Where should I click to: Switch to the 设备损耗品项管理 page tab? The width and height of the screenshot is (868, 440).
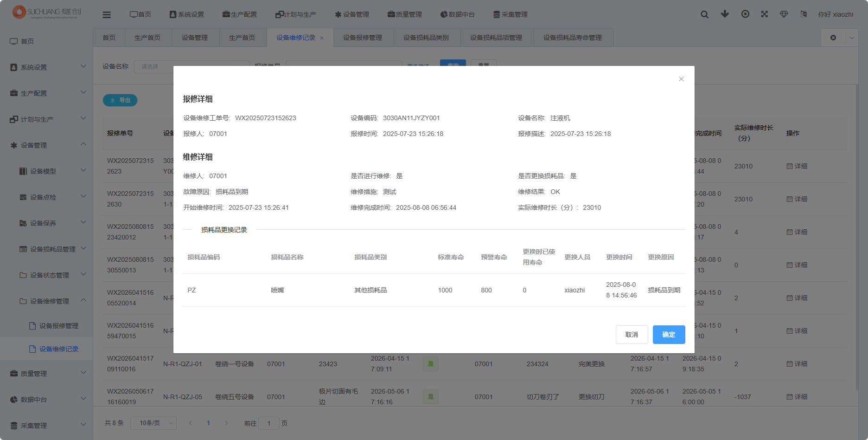[x=496, y=38]
